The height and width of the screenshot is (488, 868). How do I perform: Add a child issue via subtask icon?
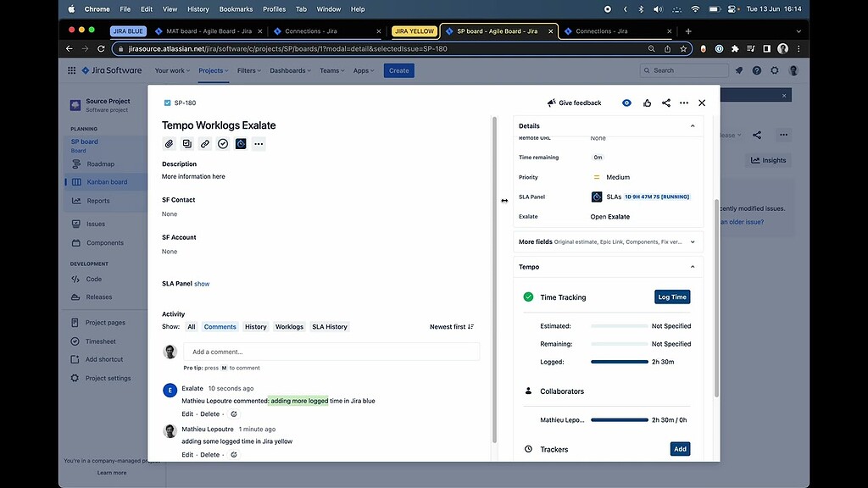pyautogui.click(x=186, y=144)
